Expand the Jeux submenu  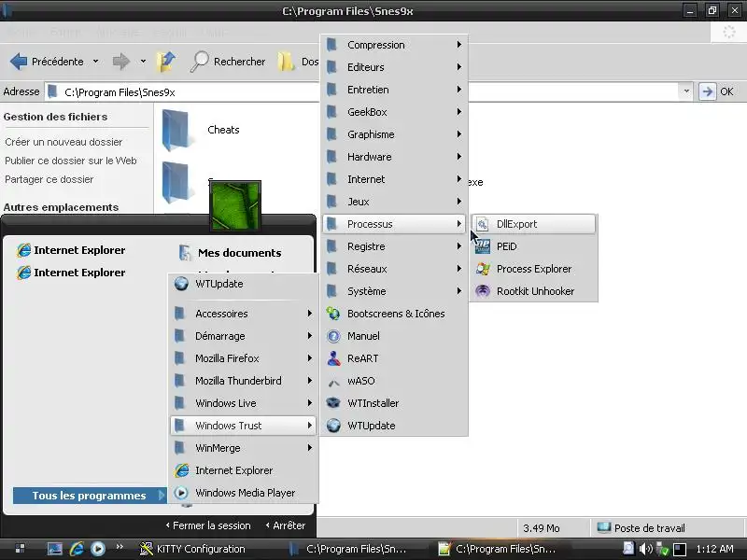(x=394, y=202)
